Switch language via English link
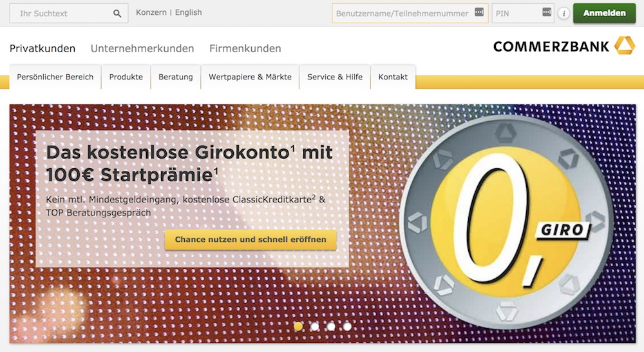Screen dimensions: 644x352 coord(189,12)
